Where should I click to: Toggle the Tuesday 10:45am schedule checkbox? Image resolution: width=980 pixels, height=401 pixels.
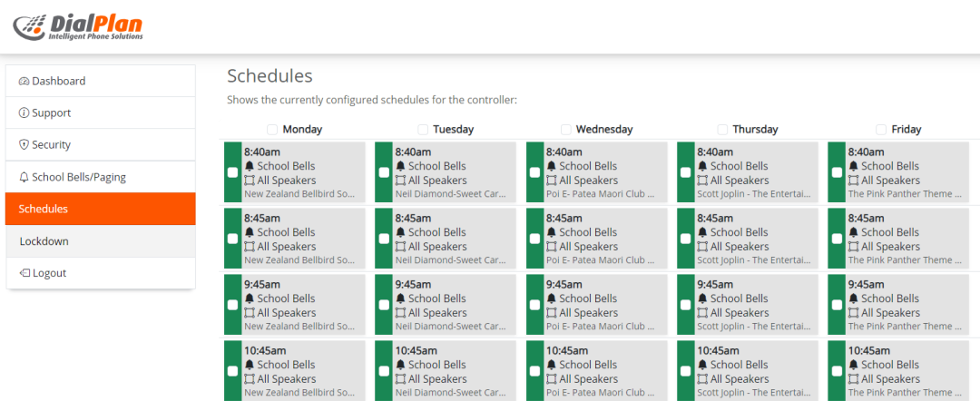384,371
